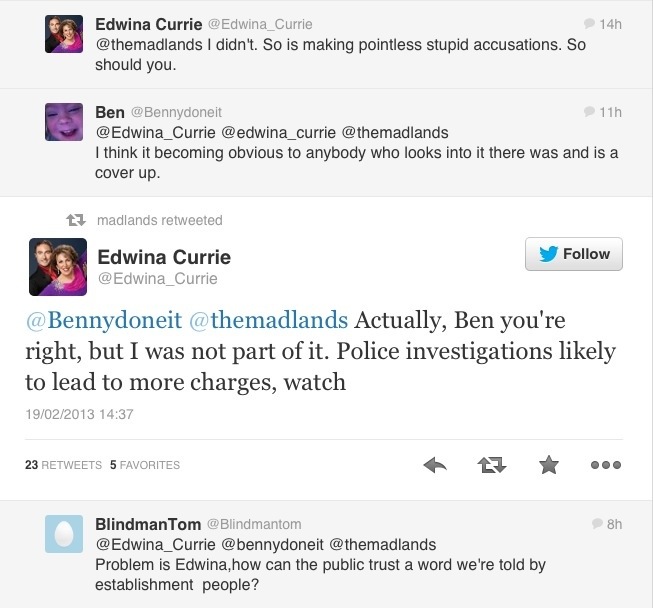Open the more options ellipsis menu
This screenshot has height=608, width=653.
606,465
